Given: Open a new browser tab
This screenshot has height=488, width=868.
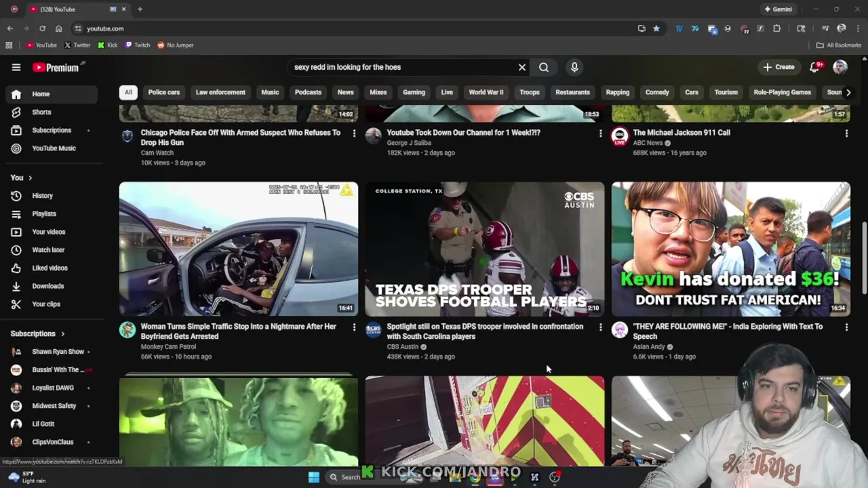Looking at the screenshot, I should [x=140, y=9].
